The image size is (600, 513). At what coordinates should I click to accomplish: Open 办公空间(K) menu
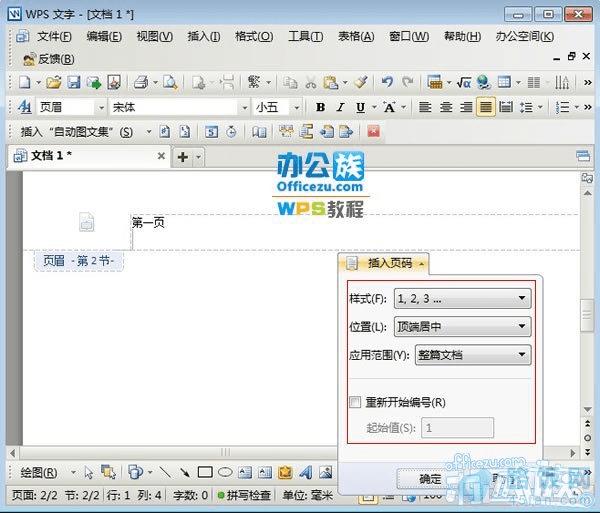point(525,36)
